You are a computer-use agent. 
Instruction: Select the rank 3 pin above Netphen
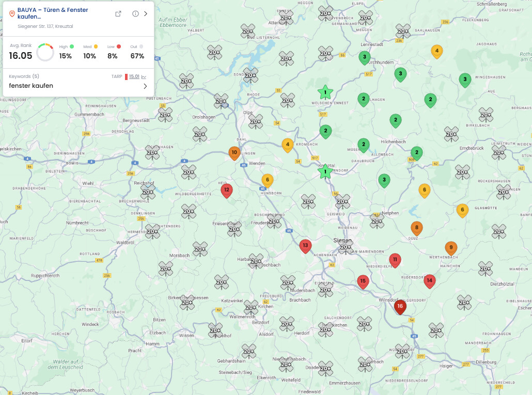(x=384, y=181)
